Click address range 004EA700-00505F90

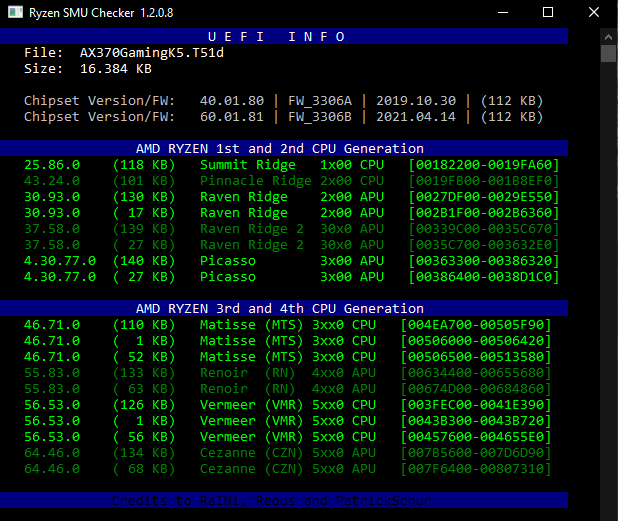tap(476, 325)
